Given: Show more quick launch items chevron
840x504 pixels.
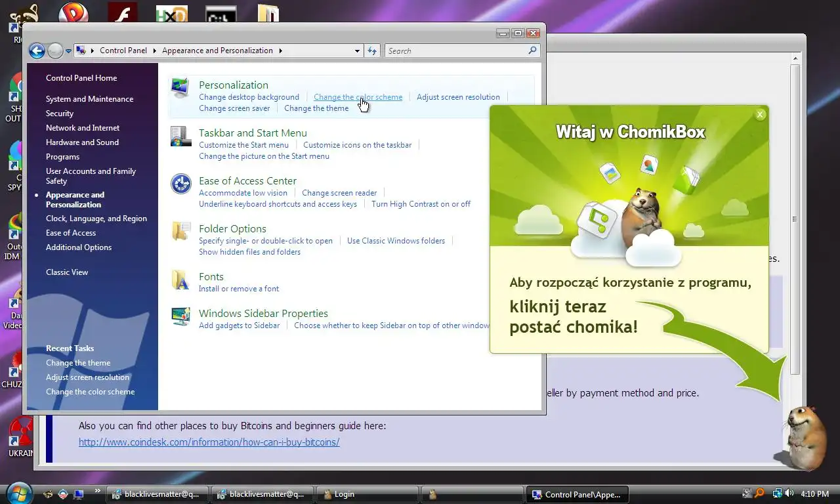Looking at the screenshot, I should pyautogui.click(x=98, y=491).
